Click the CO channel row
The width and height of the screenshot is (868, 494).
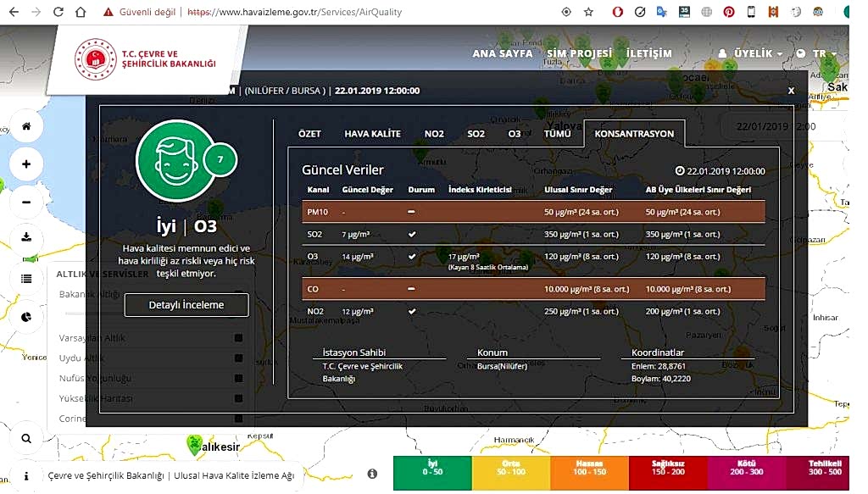click(x=534, y=289)
